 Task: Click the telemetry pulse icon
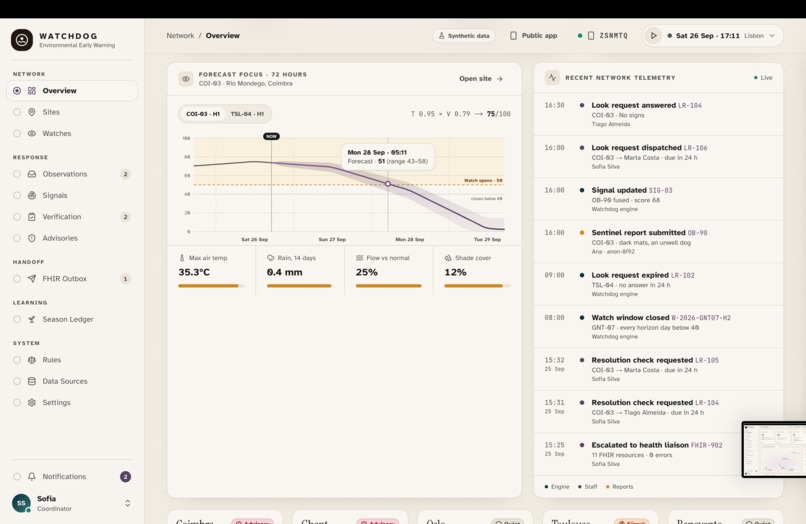point(552,78)
